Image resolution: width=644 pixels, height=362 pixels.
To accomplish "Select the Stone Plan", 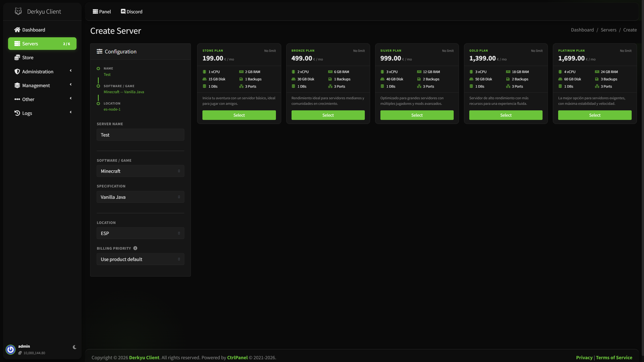I will coord(239,115).
